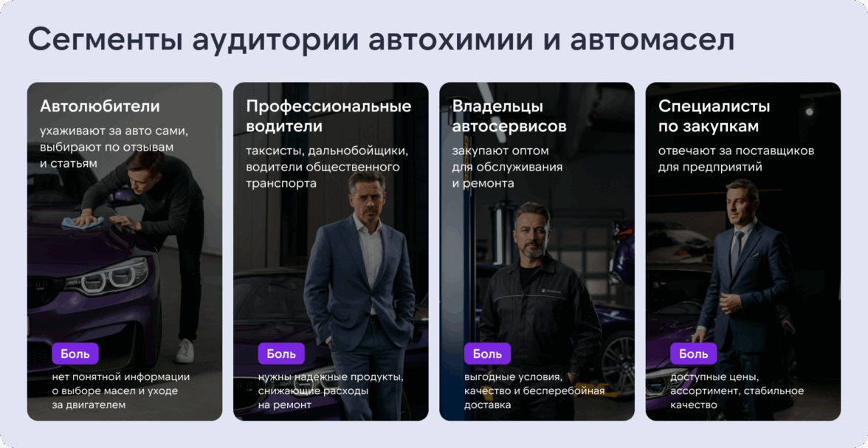
Task: Click the Боль badge on Владельцы автосервисов card
Action: click(x=487, y=354)
